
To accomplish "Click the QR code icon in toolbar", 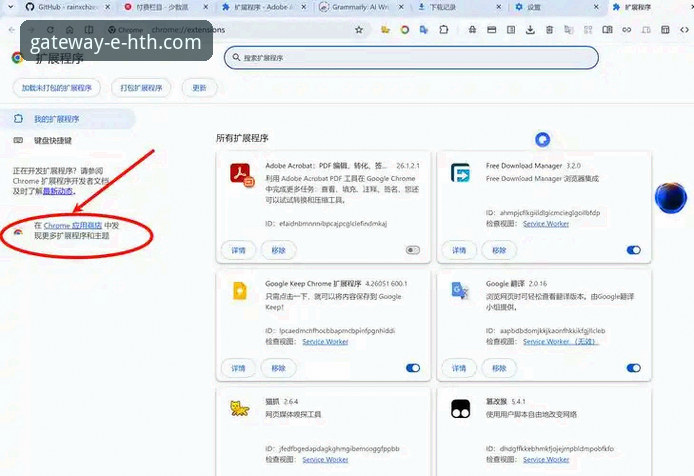I will [588, 30].
